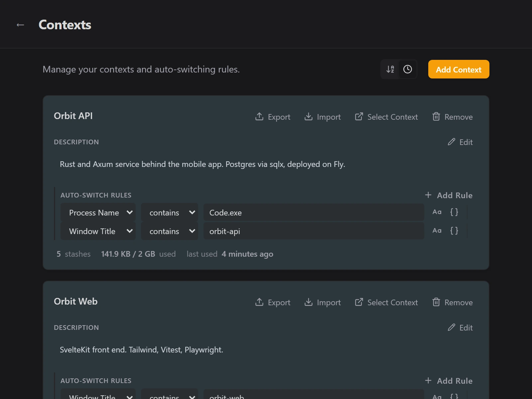Click the "Manage your contexts and auto-switching rules." subtitle
Viewport: 532px width, 399px height.
(141, 69)
